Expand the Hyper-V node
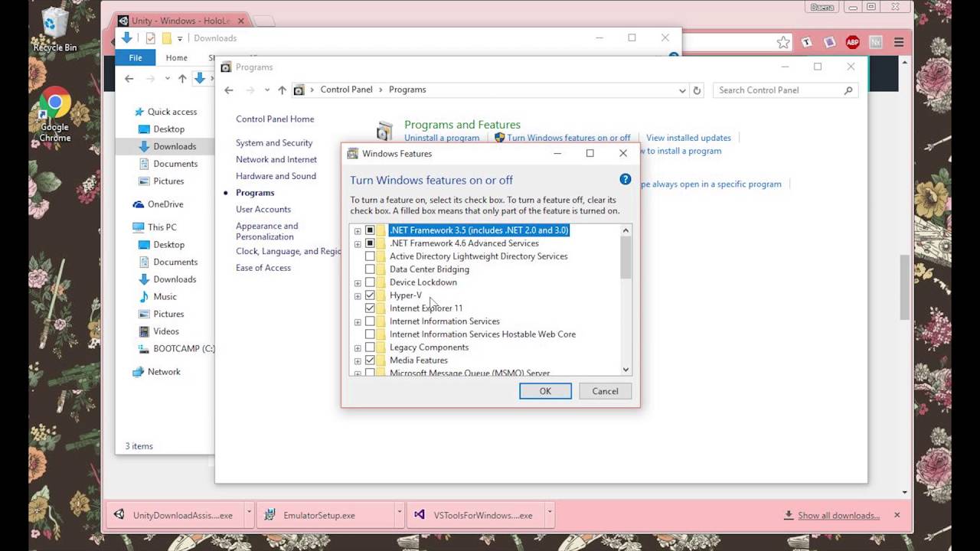The height and width of the screenshot is (551, 980). click(358, 295)
